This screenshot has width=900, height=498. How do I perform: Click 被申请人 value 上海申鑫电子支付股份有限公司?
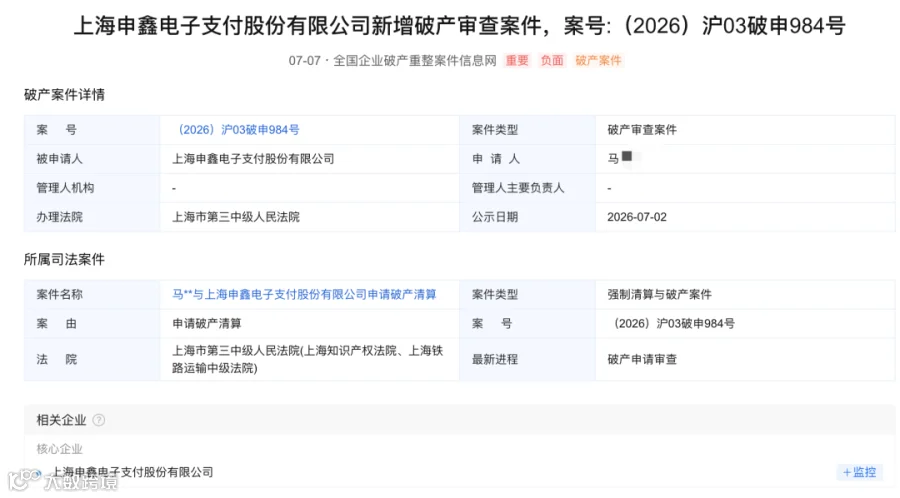click(x=253, y=159)
